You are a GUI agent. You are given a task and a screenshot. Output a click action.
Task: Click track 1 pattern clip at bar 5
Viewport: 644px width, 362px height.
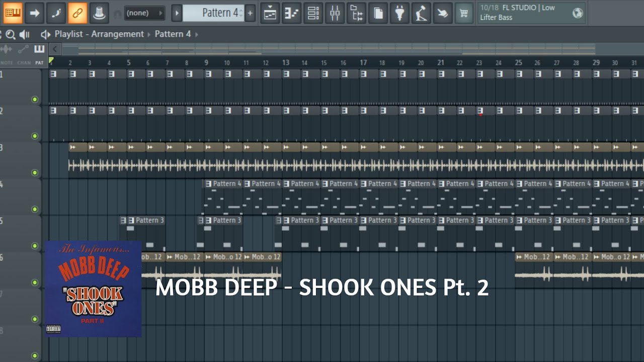pos(136,87)
